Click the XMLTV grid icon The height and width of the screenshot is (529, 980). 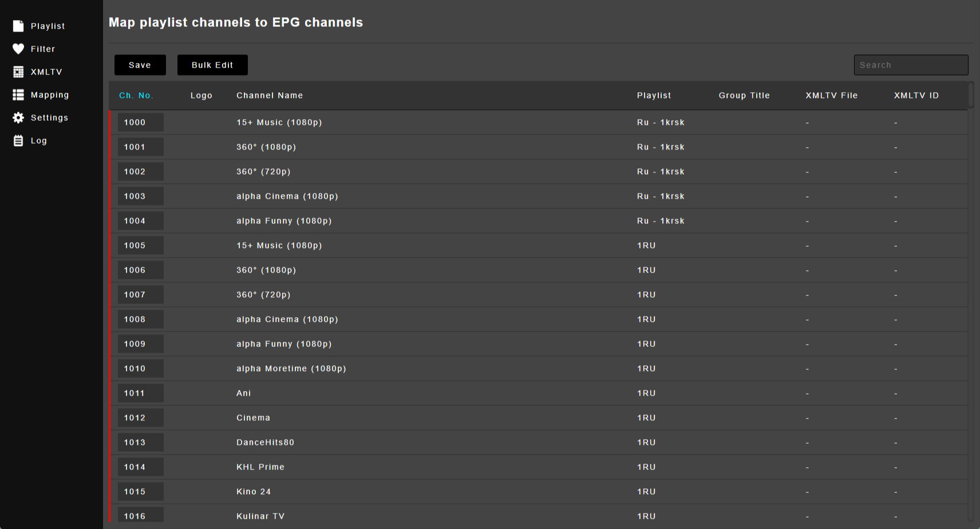18,72
